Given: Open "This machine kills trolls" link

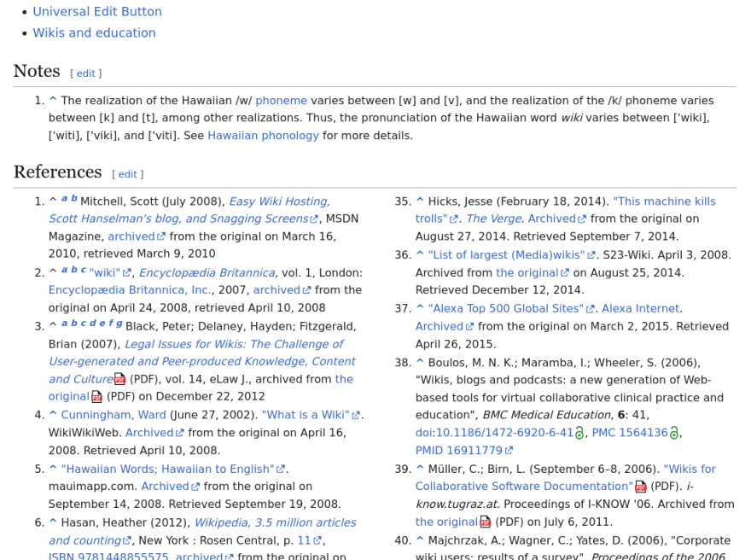Looking at the screenshot, I should [566, 210].
